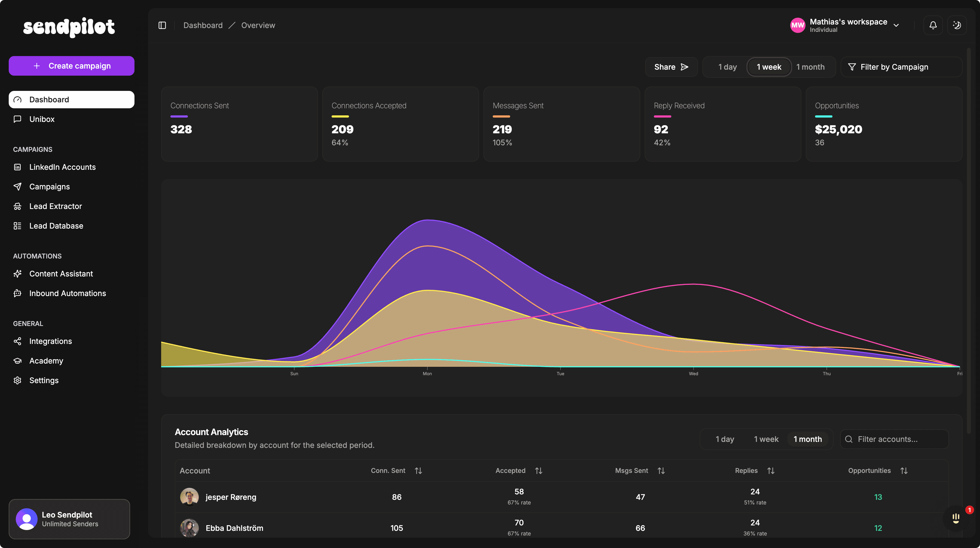Open Inbound Automations page

coord(67,293)
